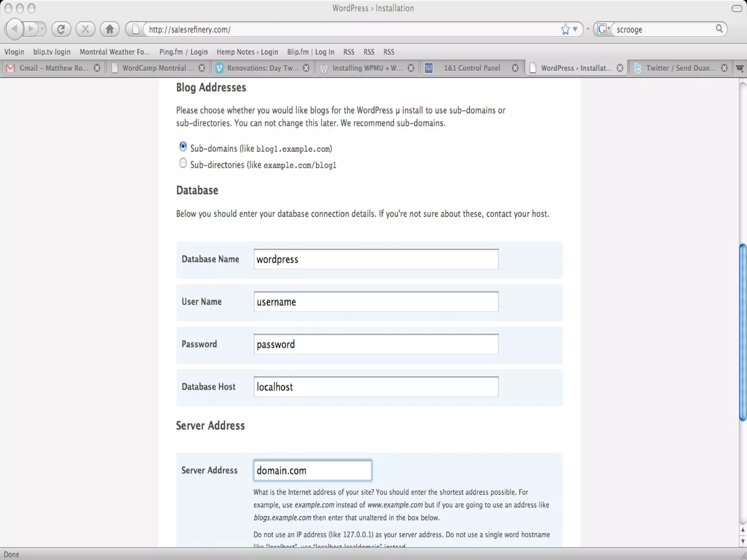
Task: Go to the home page icon
Action: [110, 29]
